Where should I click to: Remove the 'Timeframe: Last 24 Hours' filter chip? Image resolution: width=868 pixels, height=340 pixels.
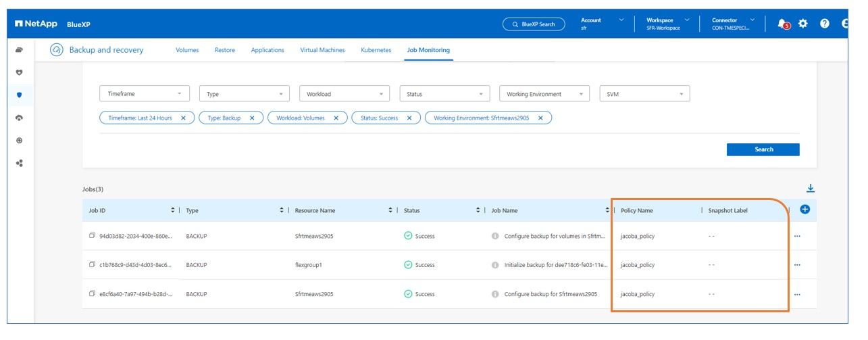point(183,118)
